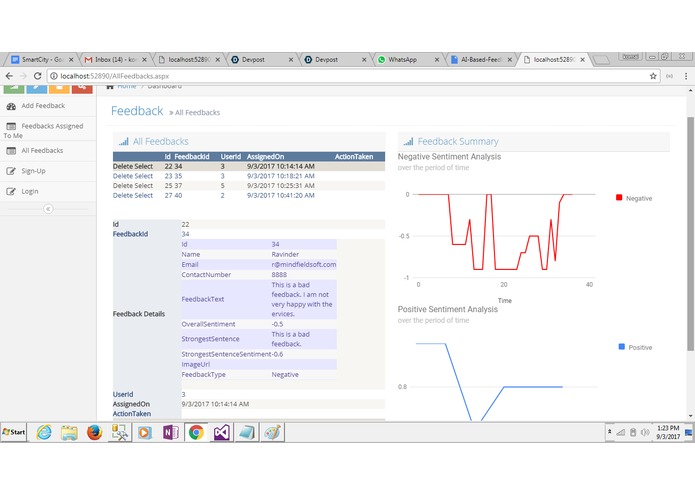The image size is (695, 494).
Task: Click the browser Forward arrow
Action: pos(23,76)
